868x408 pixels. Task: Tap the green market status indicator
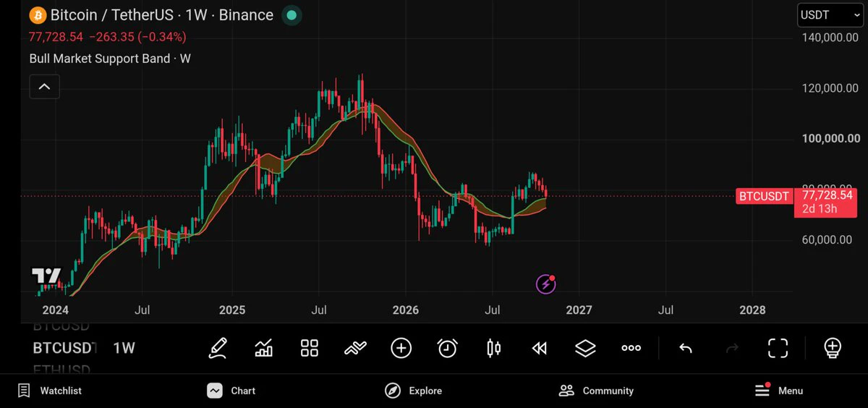[291, 15]
